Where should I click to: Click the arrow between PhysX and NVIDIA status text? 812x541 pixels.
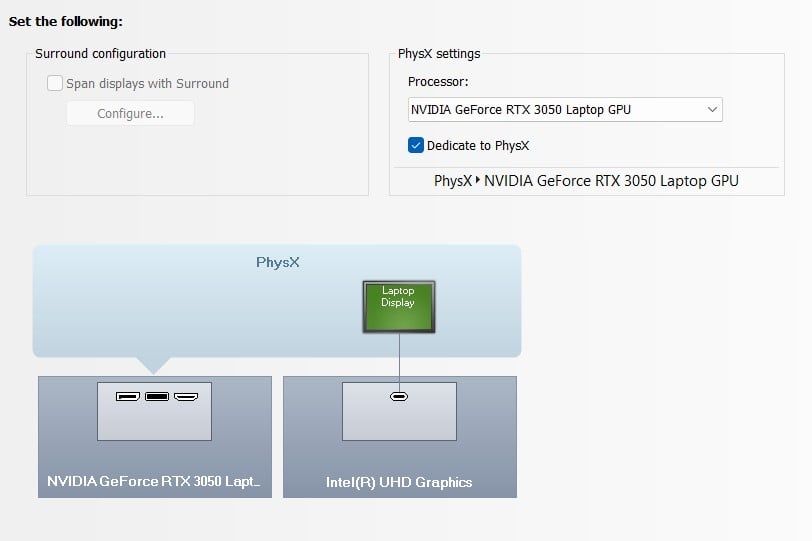click(477, 180)
